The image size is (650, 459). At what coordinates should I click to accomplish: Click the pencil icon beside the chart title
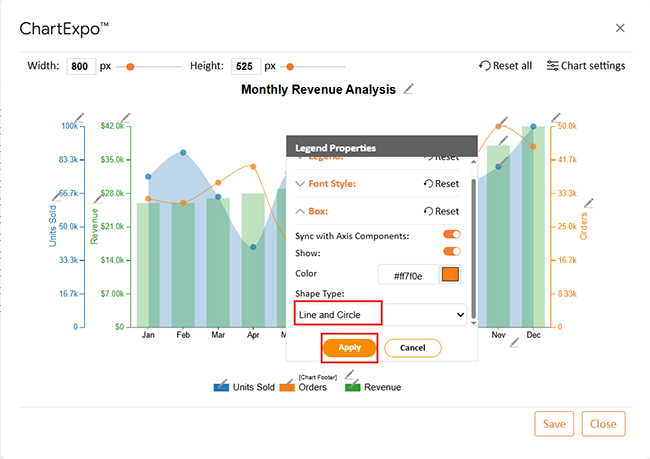409,90
